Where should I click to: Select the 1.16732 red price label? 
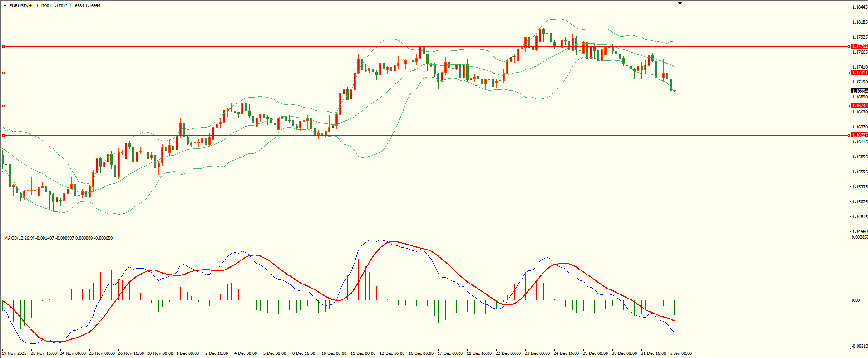(859, 106)
